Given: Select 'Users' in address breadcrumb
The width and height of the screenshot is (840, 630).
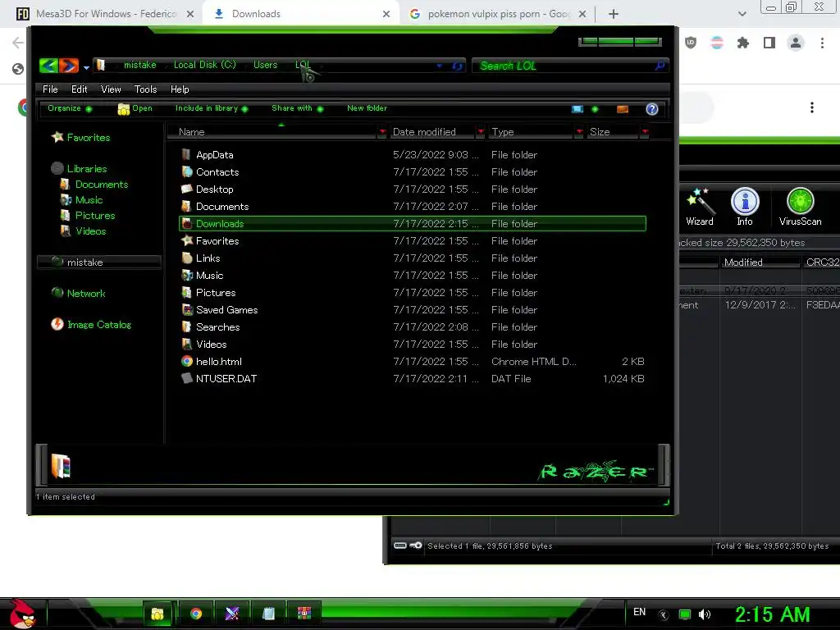Looking at the screenshot, I should coord(265,65).
